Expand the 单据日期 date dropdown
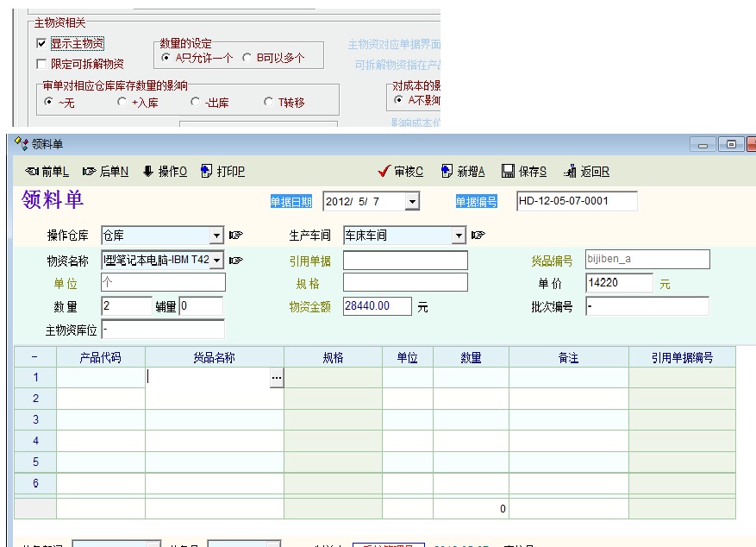756x547 pixels. [411, 202]
